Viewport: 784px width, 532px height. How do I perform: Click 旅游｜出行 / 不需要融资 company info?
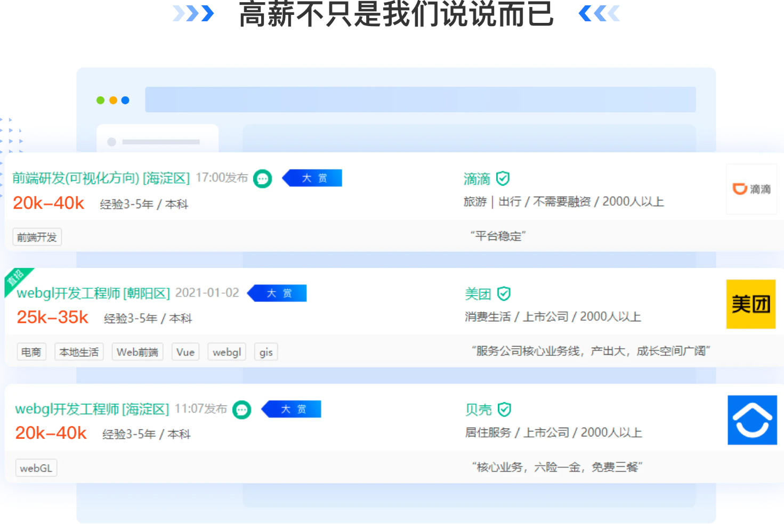tap(563, 201)
